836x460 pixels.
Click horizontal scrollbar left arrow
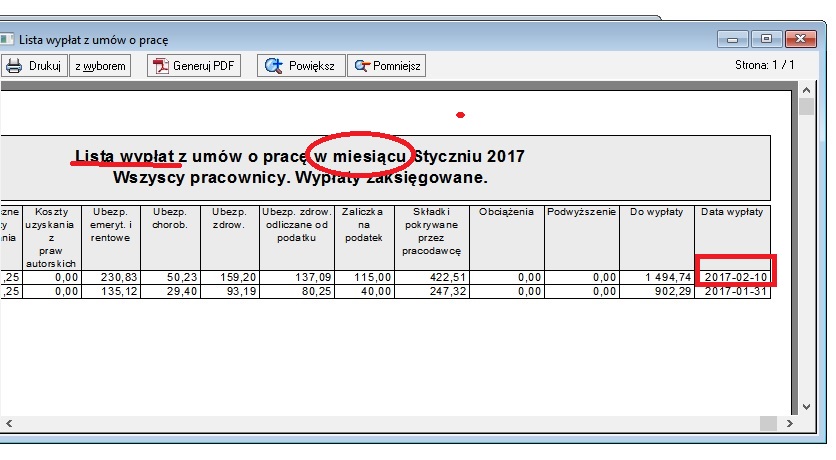[x=9, y=424]
